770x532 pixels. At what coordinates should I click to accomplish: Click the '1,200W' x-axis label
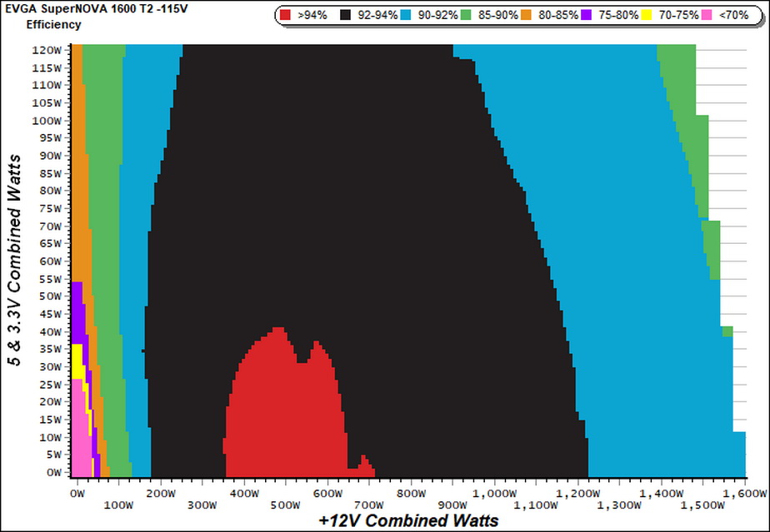pyautogui.click(x=578, y=493)
